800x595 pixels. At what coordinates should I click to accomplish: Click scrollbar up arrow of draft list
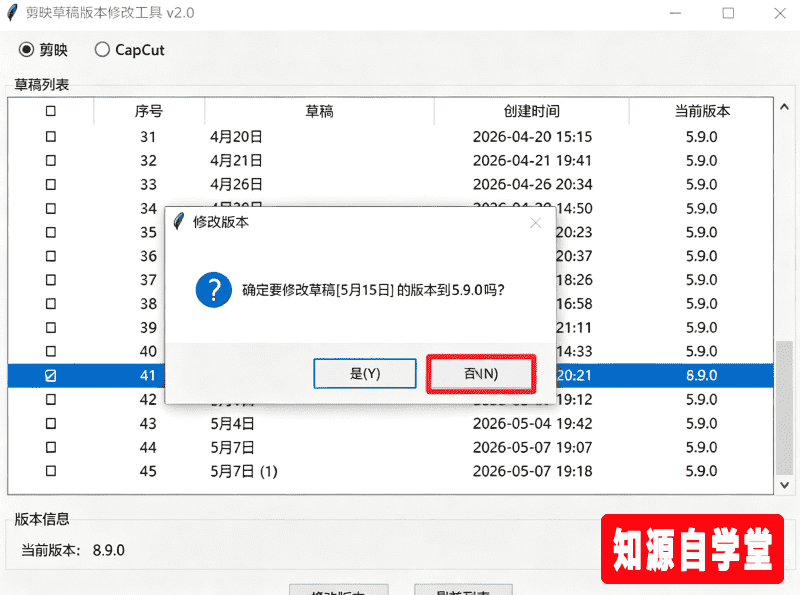[x=784, y=107]
